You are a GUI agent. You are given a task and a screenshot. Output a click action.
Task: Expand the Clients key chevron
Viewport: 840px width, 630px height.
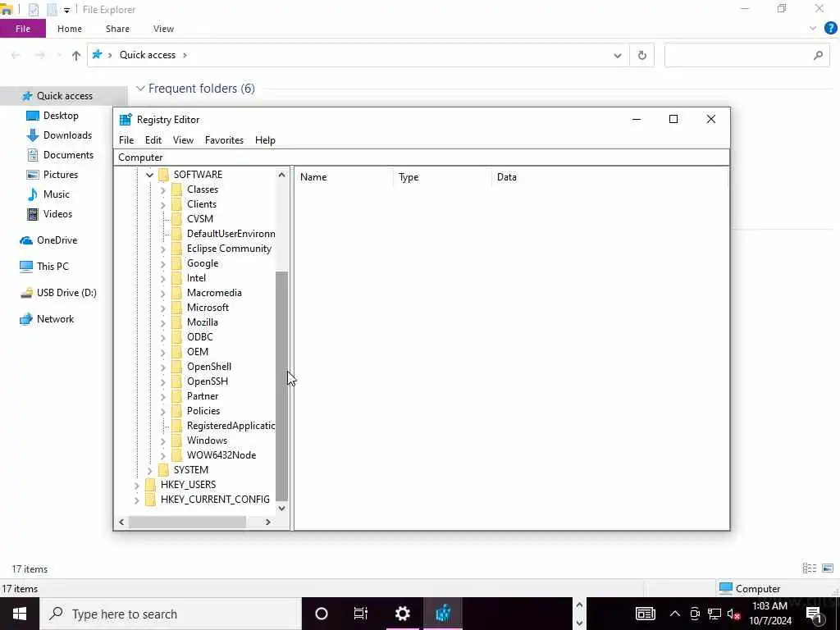click(x=163, y=204)
